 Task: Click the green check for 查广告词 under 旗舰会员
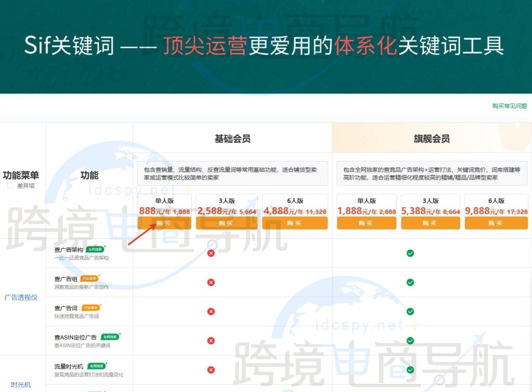(x=410, y=312)
